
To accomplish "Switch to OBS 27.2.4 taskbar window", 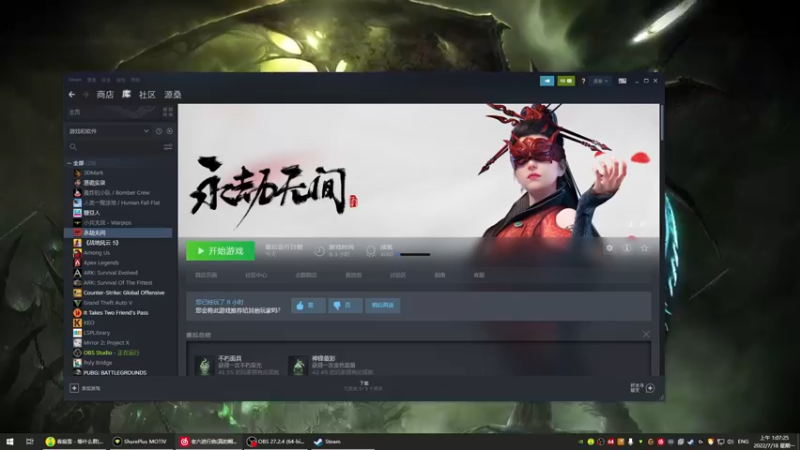I will (274, 441).
